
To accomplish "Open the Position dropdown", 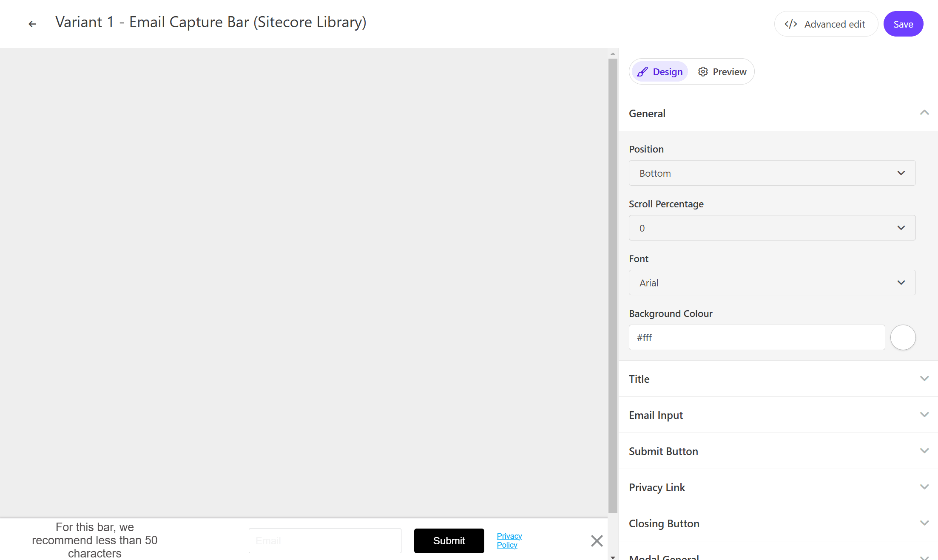I will click(x=772, y=173).
